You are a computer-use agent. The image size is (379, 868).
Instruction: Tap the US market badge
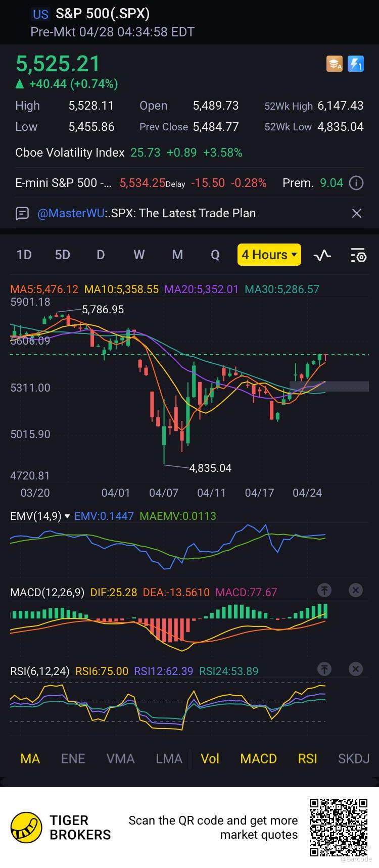pos(40,14)
